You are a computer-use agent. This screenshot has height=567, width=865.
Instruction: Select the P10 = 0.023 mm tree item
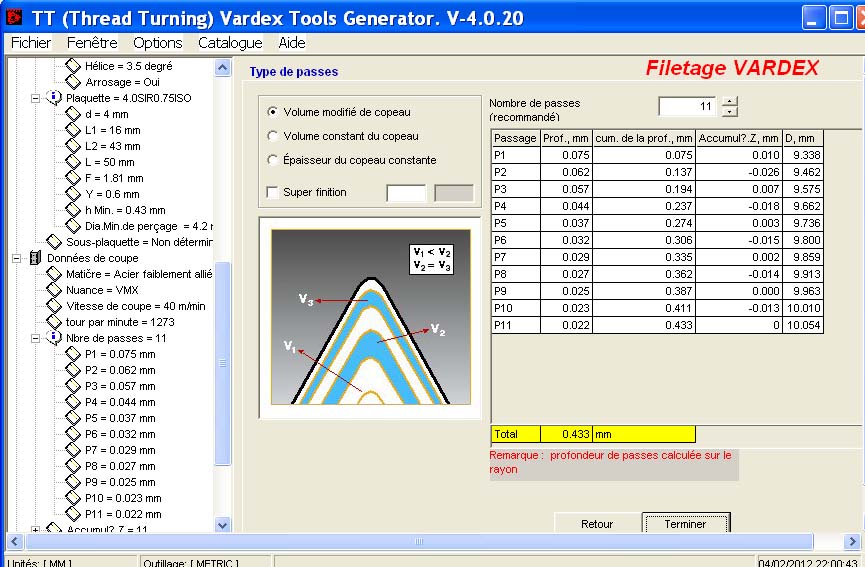click(123, 498)
